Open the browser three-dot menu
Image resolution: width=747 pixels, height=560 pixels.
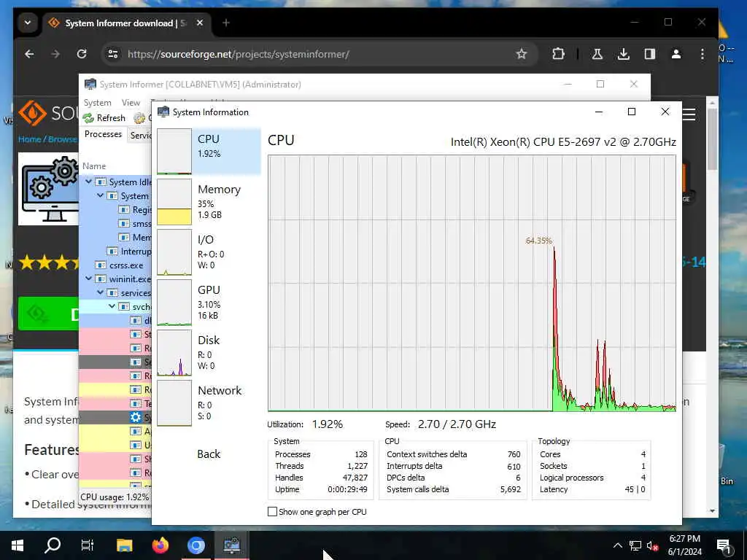[x=703, y=54]
